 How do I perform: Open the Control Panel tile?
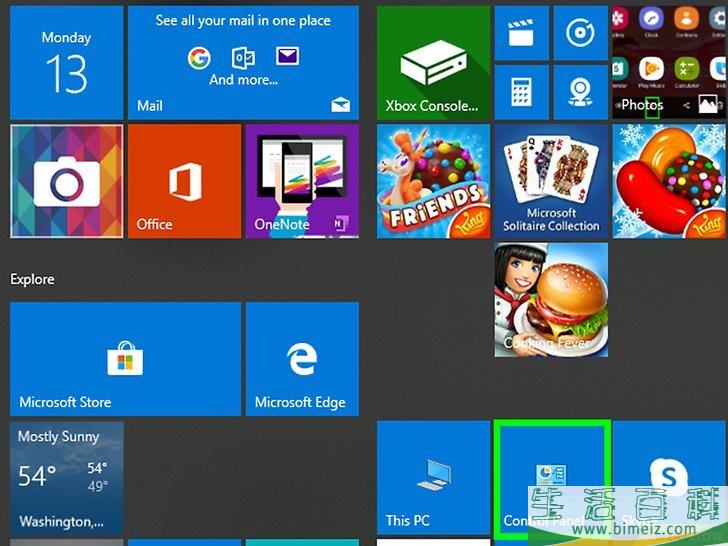point(551,478)
